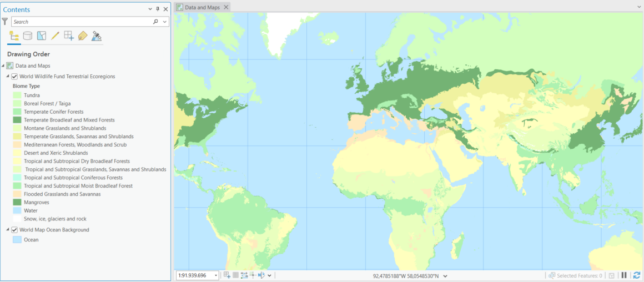The height and width of the screenshot is (282, 644).
Task: Select List By Selection icon
Action: click(x=42, y=36)
